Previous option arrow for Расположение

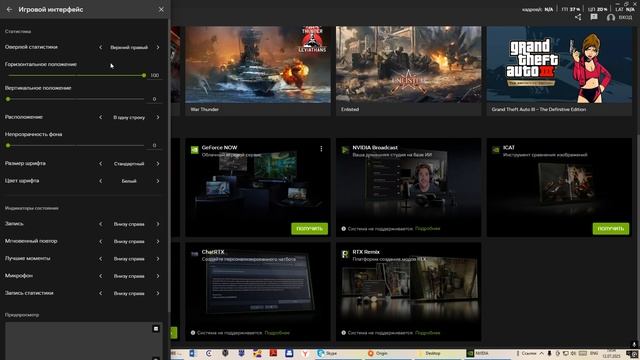click(x=101, y=118)
